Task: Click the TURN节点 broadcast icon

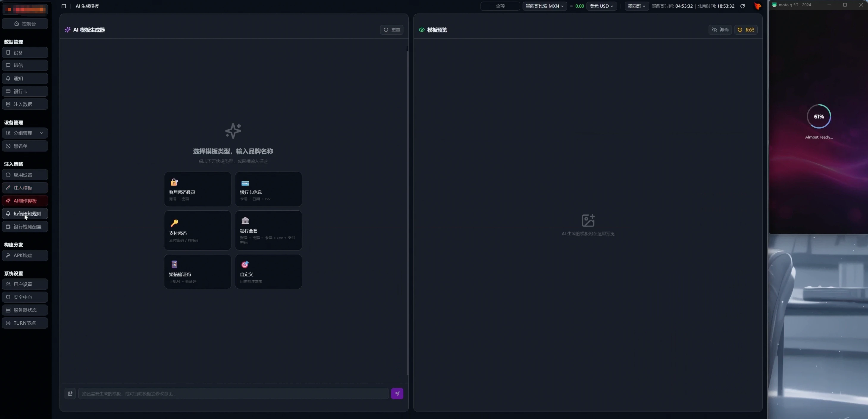Action: [8, 323]
